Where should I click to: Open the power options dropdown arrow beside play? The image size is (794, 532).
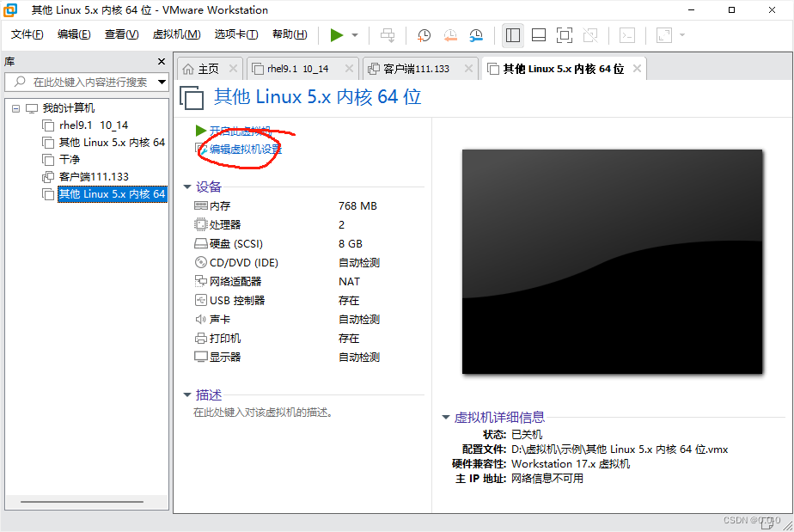click(x=355, y=35)
